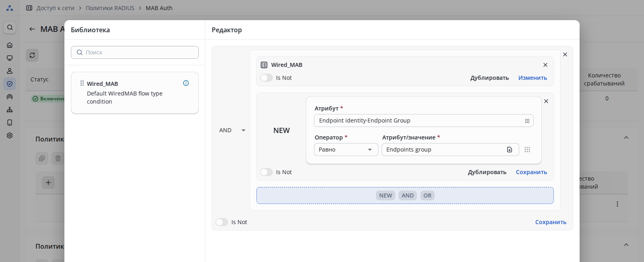Click the drag handle on Wired_MAB library item

click(x=82, y=83)
